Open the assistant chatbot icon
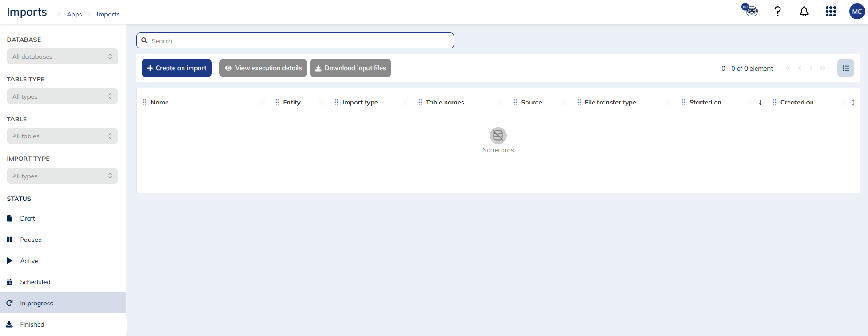The width and height of the screenshot is (868, 336). [750, 10]
